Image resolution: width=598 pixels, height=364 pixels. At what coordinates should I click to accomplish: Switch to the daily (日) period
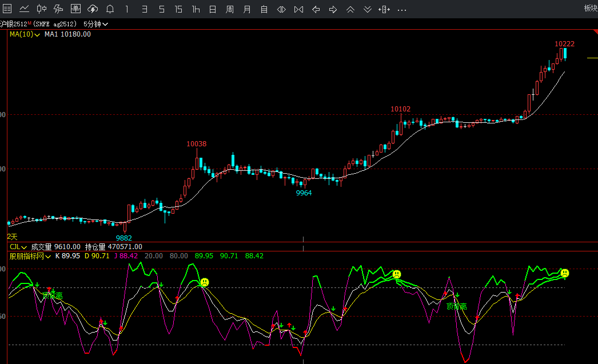pos(213,9)
